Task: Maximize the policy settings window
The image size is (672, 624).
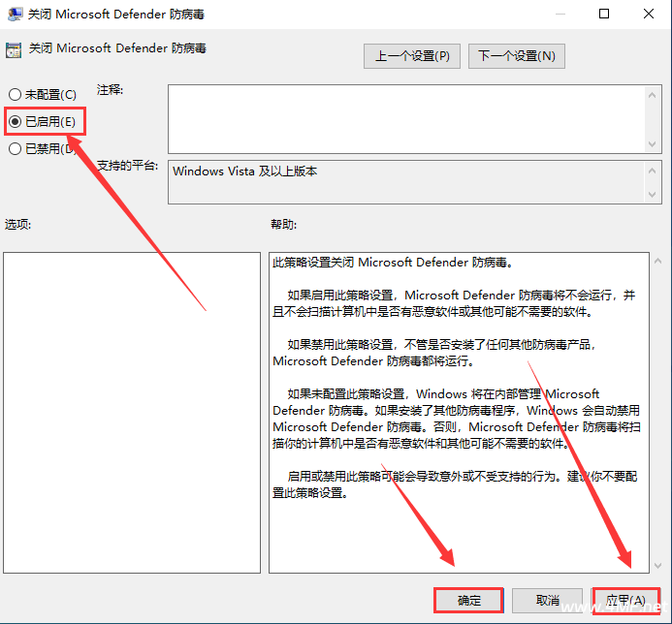Action: [x=605, y=15]
